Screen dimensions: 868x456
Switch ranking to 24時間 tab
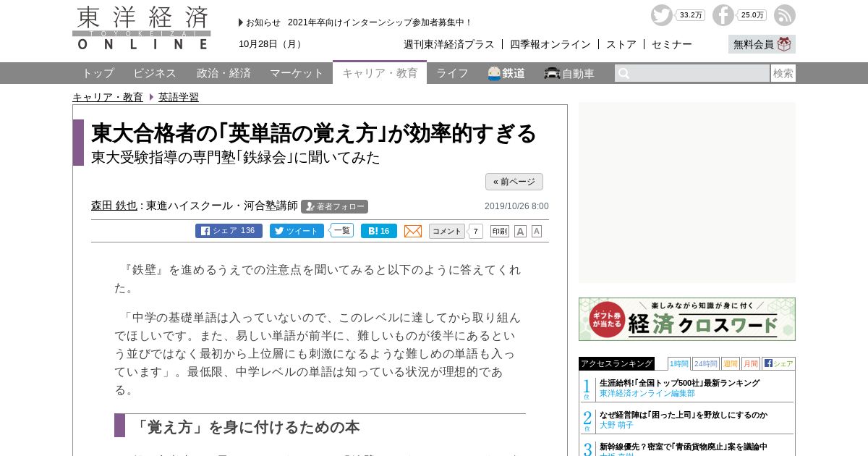point(706,363)
